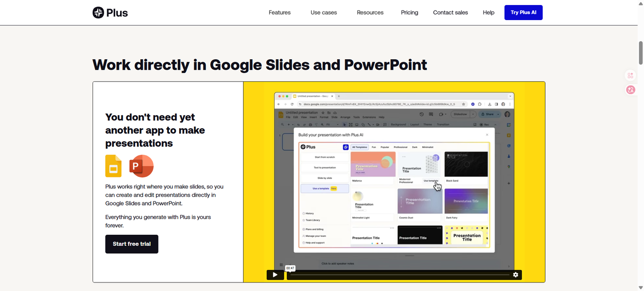This screenshot has width=644, height=291.
Task: Click the Google account avatar in Slides
Action: [x=507, y=114]
